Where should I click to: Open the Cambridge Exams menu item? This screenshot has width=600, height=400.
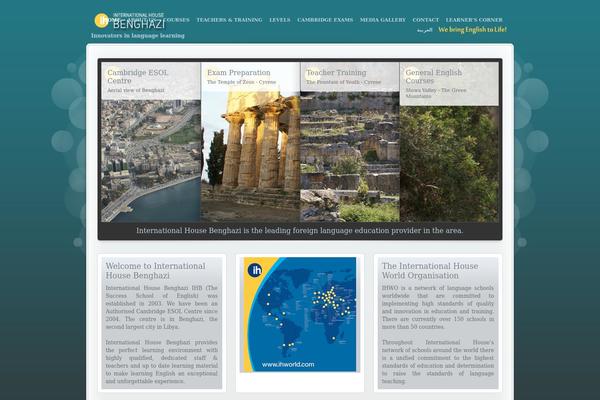tap(325, 20)
